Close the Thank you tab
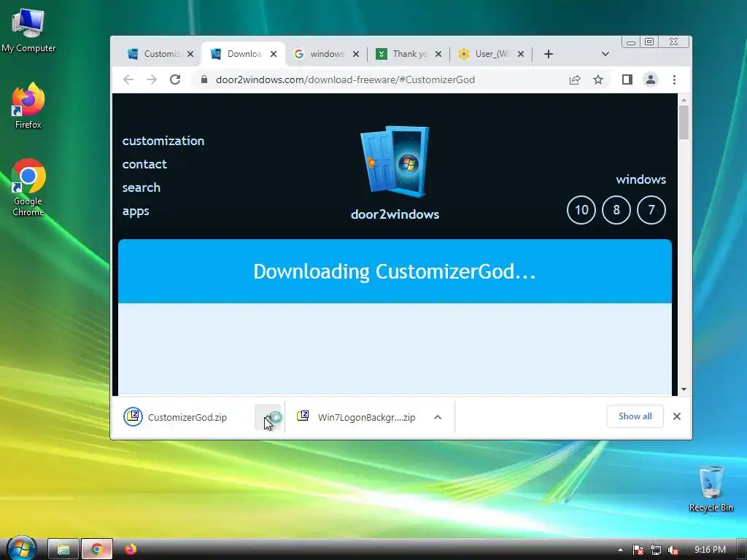This screenshot has height=560, width=747. tap(438, 54)
